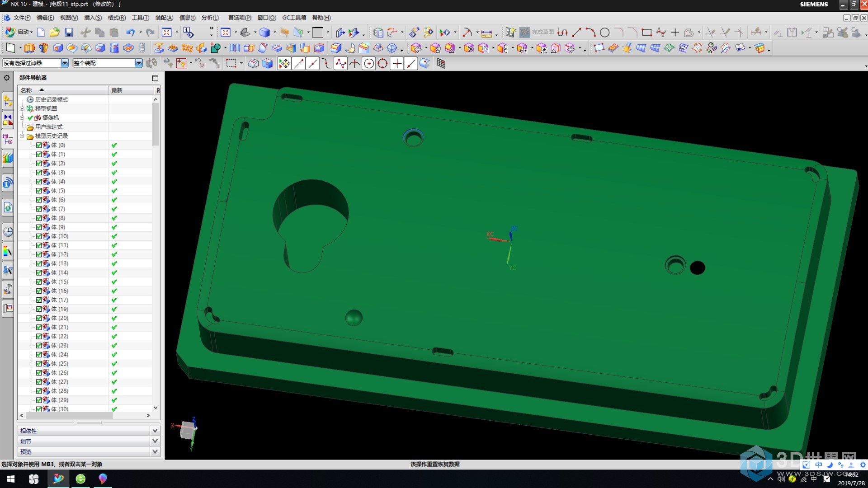The width and height of the screenshot is (868, 488).
Task: Click the NX taskbar icon
Action: click(58, 479)
